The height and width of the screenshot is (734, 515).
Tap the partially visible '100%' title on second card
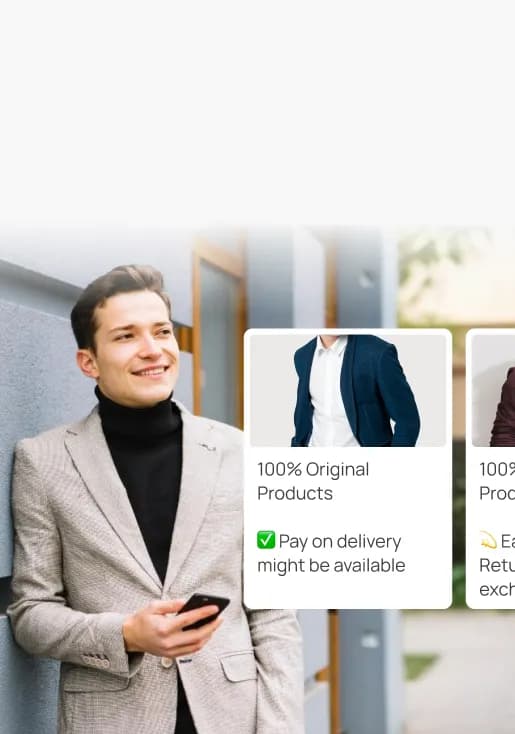tap(497, 469)
